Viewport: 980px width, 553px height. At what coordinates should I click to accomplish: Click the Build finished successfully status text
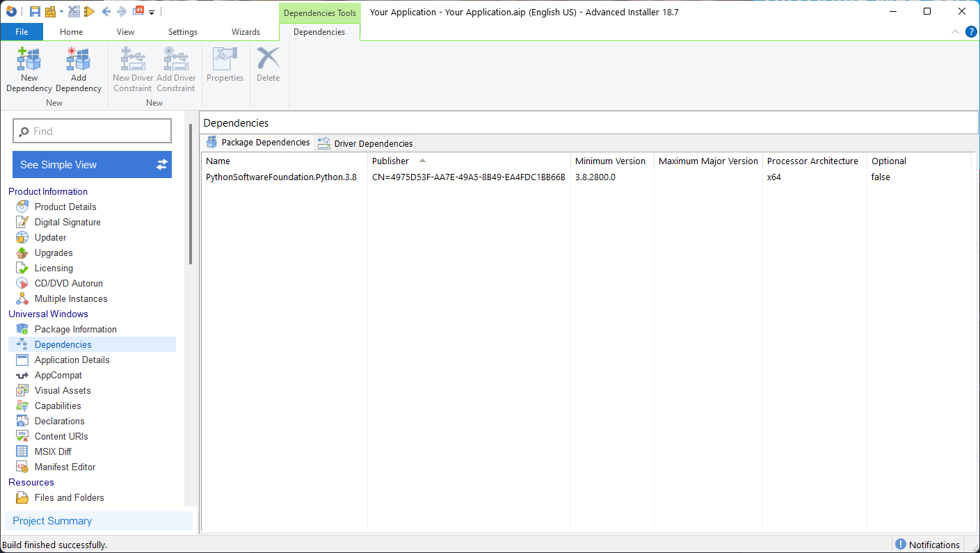click(x=55, y=545)
